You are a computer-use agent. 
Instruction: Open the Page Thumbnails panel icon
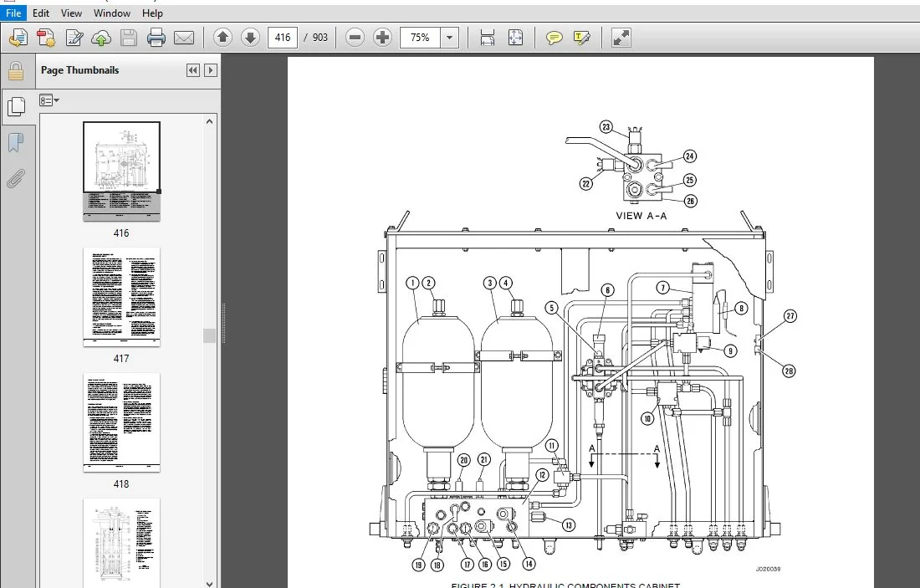point(17,107)
